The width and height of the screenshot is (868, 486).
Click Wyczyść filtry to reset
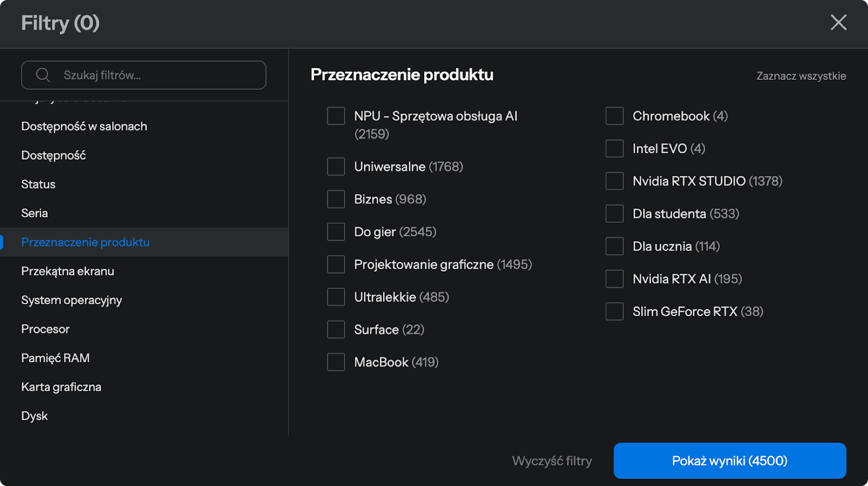[x=552, y=461]
